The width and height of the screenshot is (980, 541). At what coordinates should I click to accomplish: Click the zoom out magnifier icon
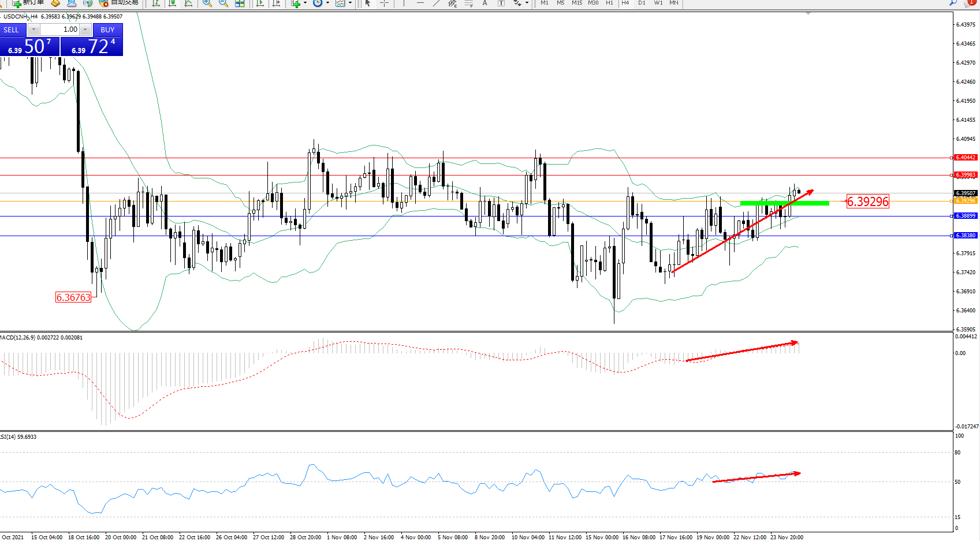[223, 3]
